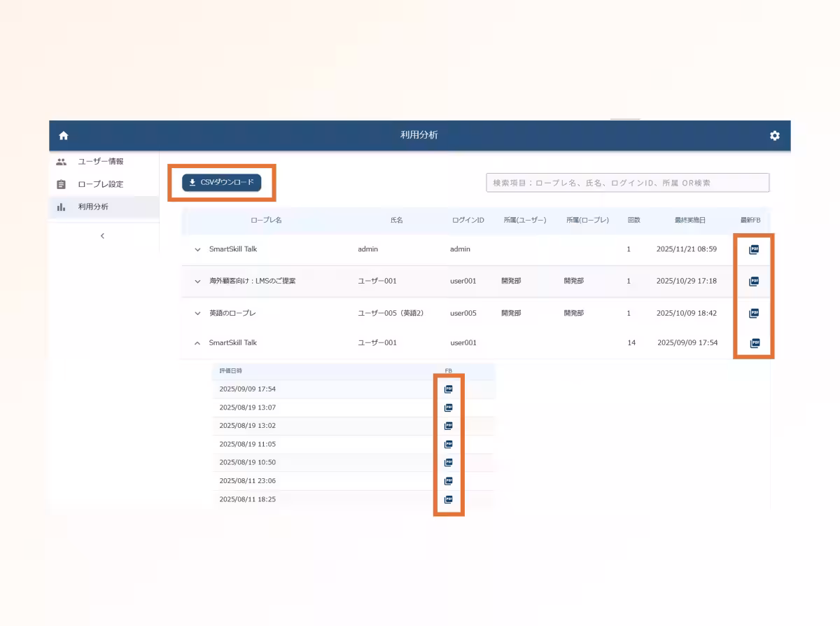Open feedback PDF dated 2025/08/11 18:25
The width and height of the screenshot is (840, 626).
coord(449,500)
